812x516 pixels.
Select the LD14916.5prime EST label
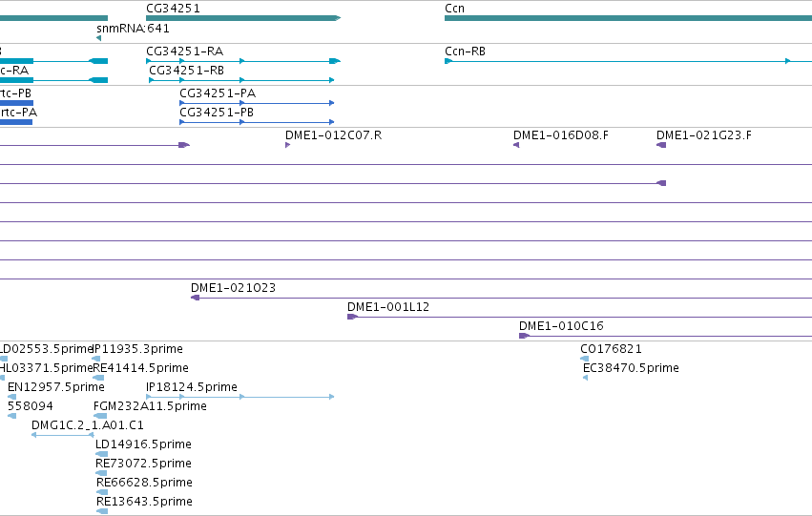coord(143,444)
